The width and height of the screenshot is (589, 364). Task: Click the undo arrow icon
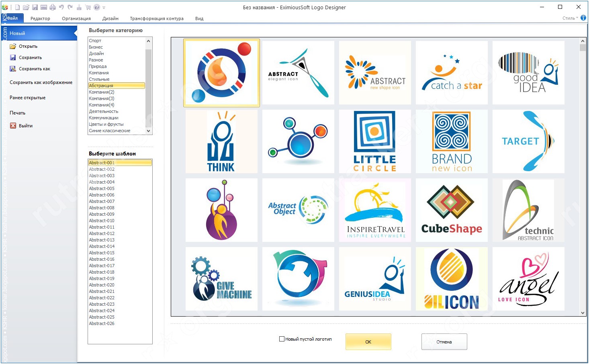(x=61, y=7)
